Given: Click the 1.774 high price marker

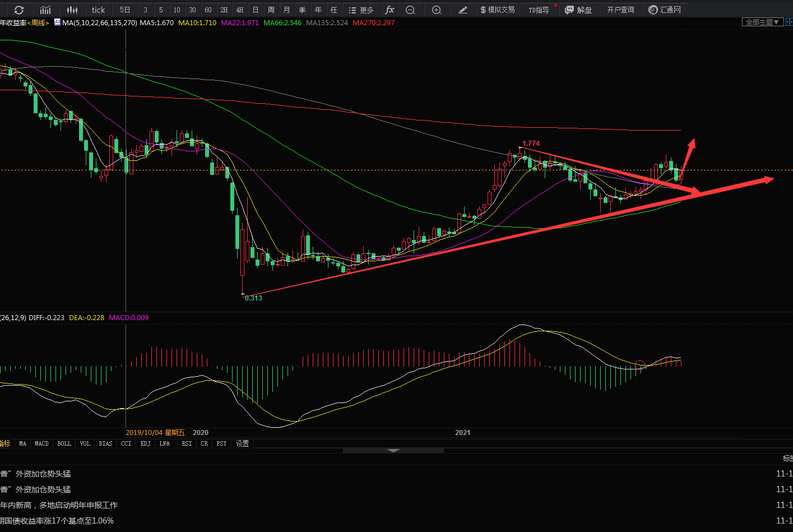Looking at the screenshot, I should point(531,144).
